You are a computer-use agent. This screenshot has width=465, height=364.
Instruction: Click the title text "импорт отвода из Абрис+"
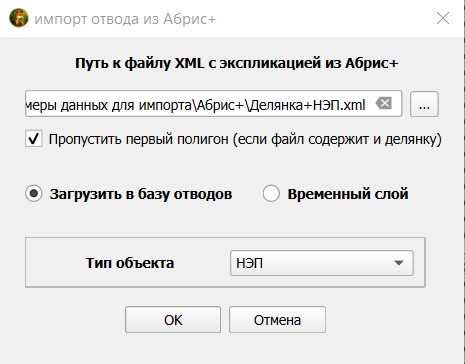pyautogui.click(x=125, y=19)
